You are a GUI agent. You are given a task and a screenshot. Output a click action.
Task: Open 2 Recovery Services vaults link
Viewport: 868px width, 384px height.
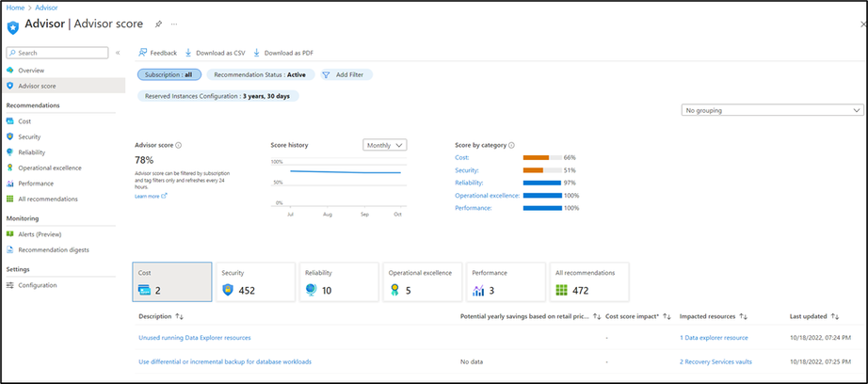pos(715,361)
